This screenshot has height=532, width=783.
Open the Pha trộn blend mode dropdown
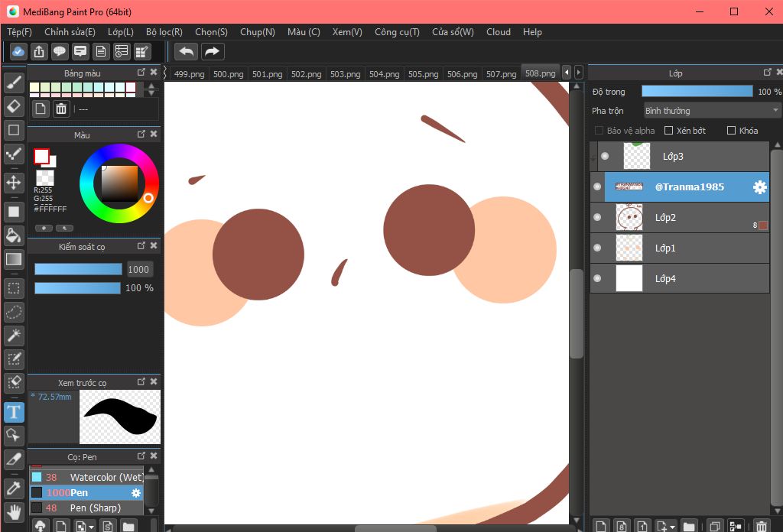tap(712, 111)
